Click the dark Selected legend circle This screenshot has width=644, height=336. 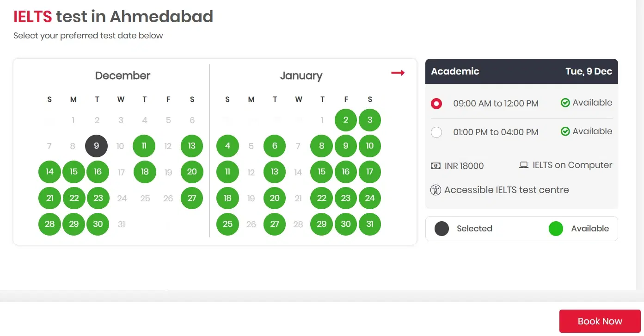click(442, 229)
